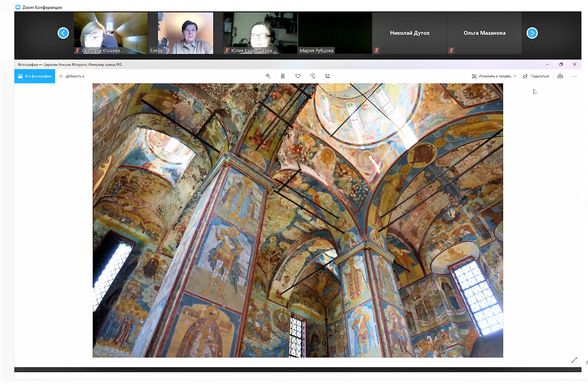This screenshot has height=384, width=588.
Task: Expand the chevron next to 'Изменить и создать'
Action: [x=515, y=76]
